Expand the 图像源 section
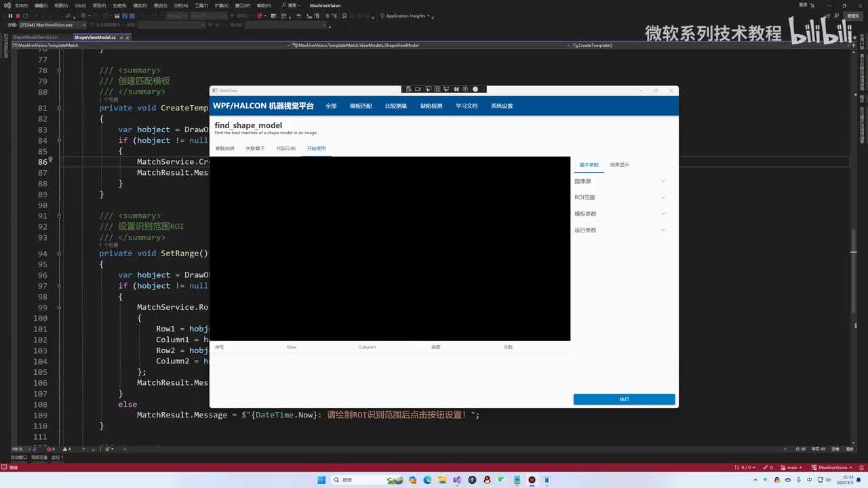 click(620, 181)
